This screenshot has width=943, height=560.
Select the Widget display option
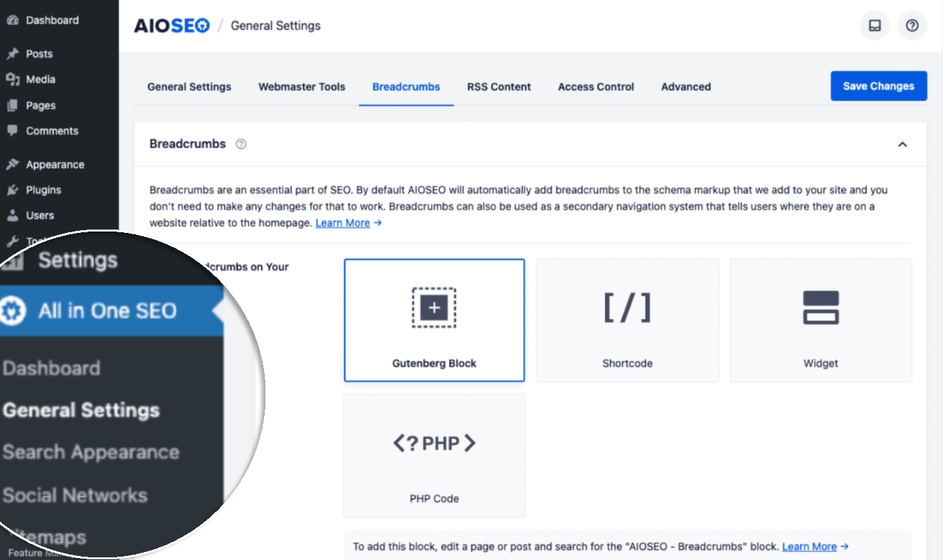(x=821, y=320)
